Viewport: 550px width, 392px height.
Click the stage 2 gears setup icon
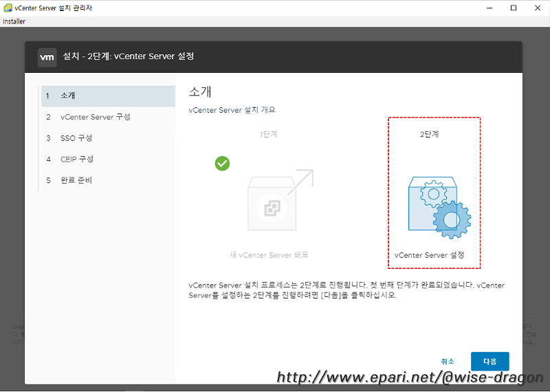pos(439,208)
